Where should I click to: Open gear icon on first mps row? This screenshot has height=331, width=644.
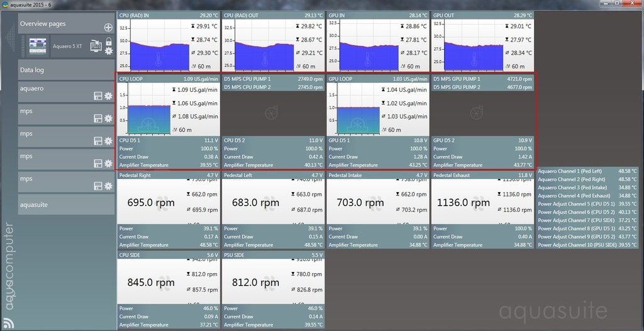(x=108, y=119)
